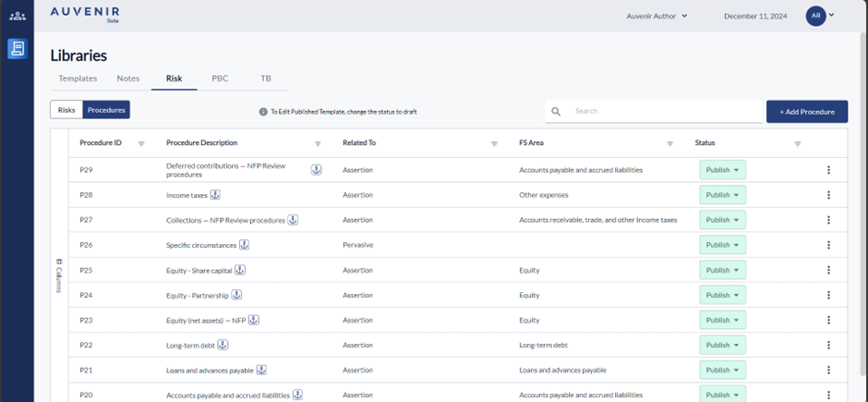The image size is (868, 402).
Task: Click the Add Procedure button
Action: click(806, 112)
